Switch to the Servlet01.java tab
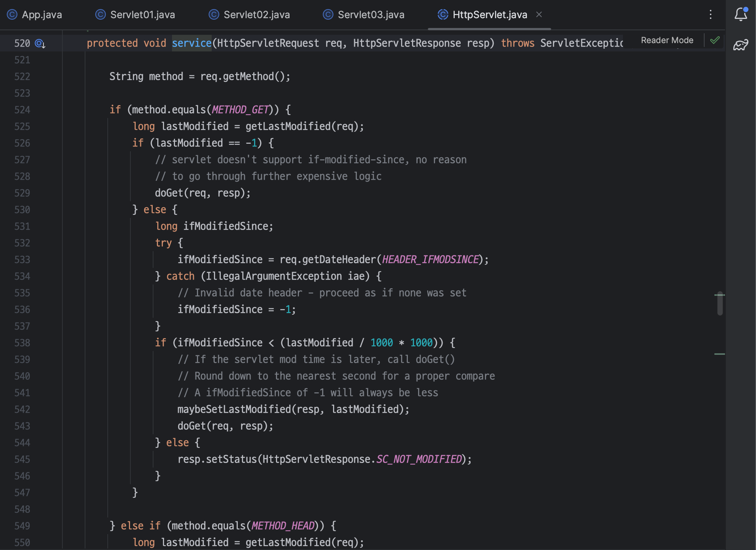This screenshot has height=550, width=756. coord(143,14)
